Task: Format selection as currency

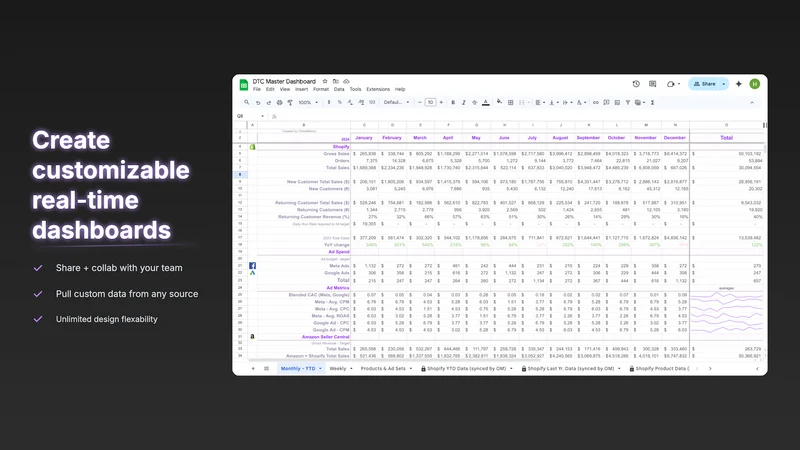Action: click(x=329, y=103)
